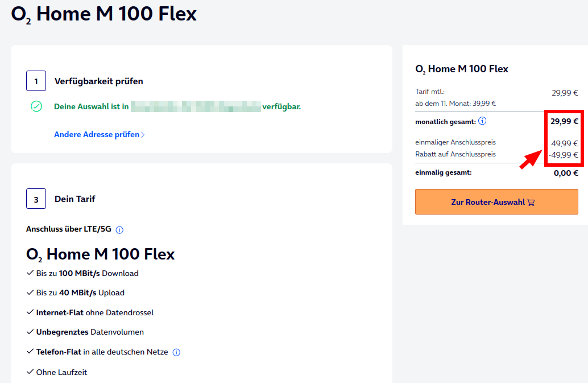Open the Andere Adresse prüfen link
This screenshot has width=588, height=383.
(x=97, y=135)
